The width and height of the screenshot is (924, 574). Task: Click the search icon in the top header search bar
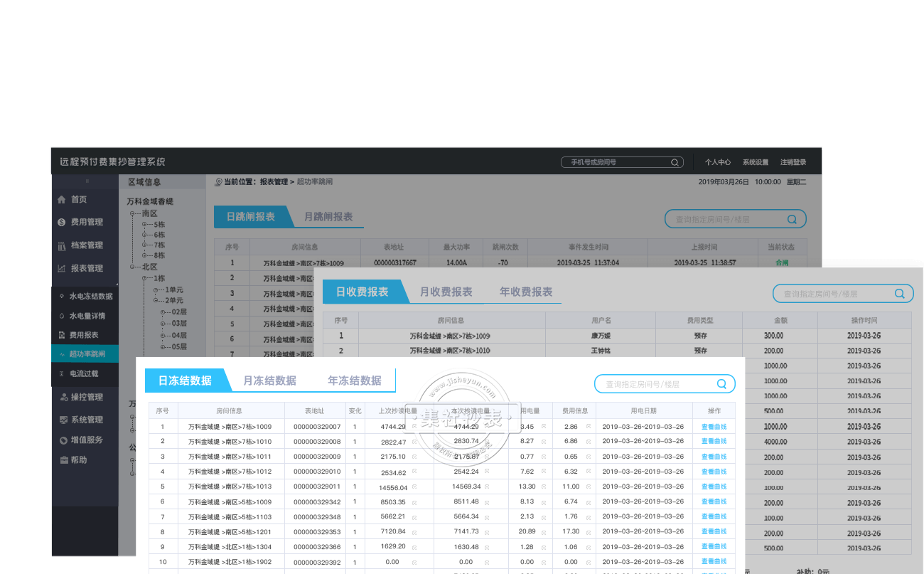click(x=675, y=162)
